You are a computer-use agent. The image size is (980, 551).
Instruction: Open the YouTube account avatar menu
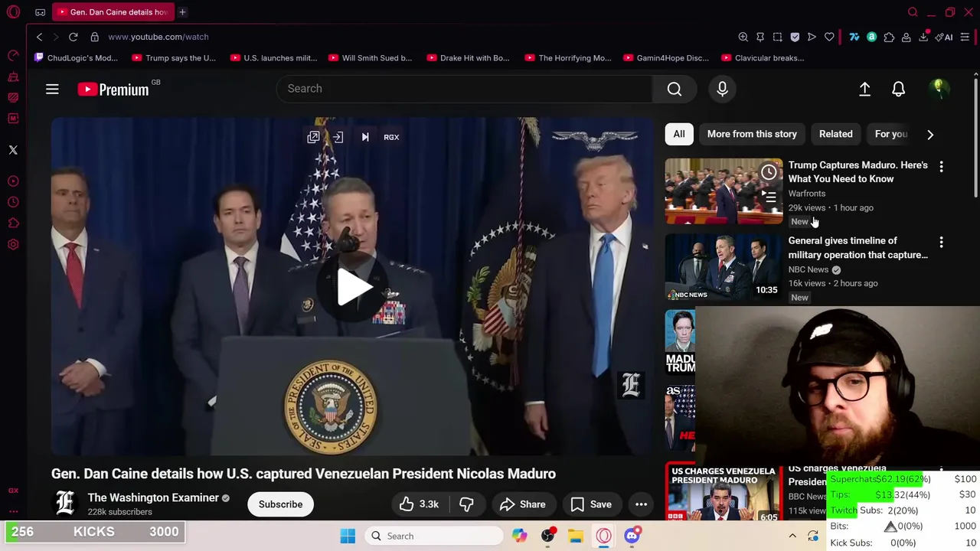(938, 89)
